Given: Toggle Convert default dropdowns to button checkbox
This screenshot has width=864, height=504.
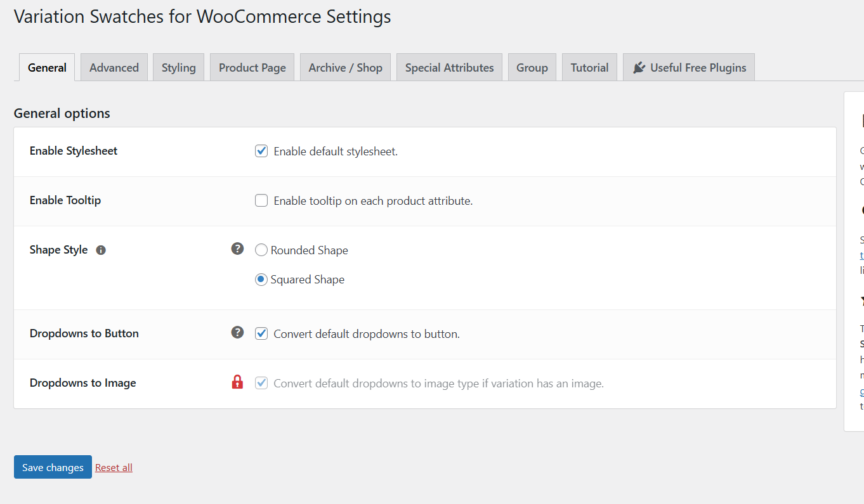Looking at the screenshot, I should [261, 333].
